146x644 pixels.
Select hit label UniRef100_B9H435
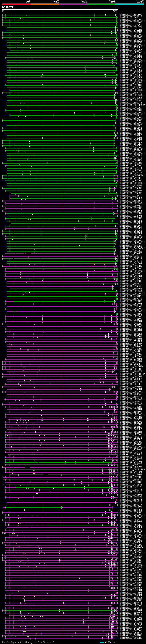(x=131, y=93)
